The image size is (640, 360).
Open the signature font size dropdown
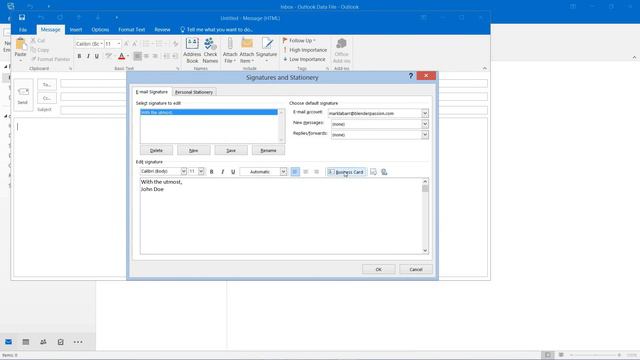[201, 171]
